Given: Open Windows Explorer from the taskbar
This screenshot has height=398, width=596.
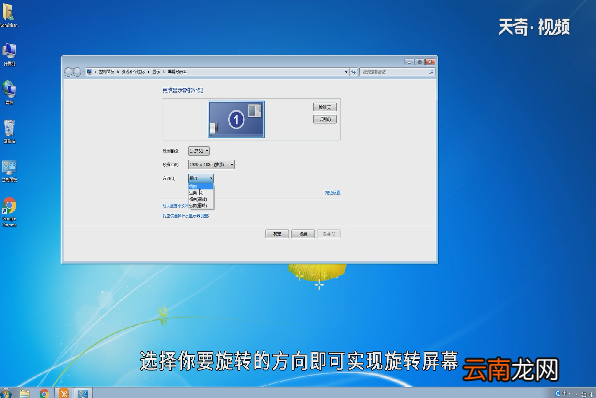Looking at the screenshot, I should tap(25, 393).
